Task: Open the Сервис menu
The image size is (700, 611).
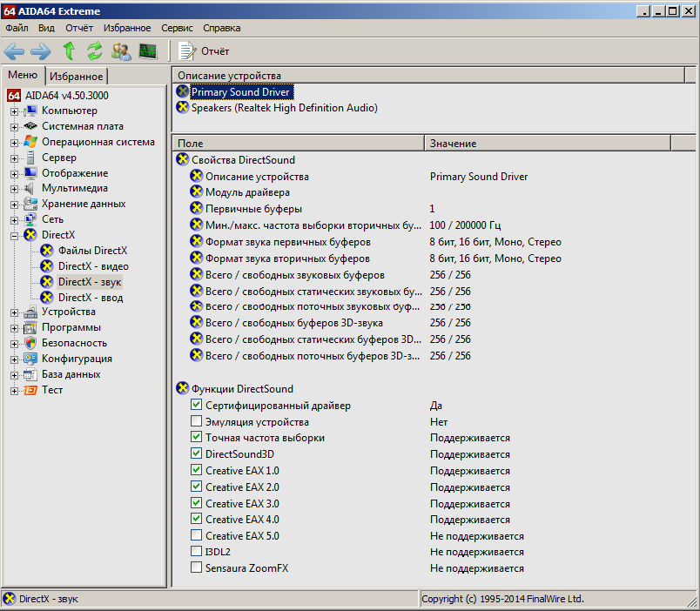Action: 177,28
